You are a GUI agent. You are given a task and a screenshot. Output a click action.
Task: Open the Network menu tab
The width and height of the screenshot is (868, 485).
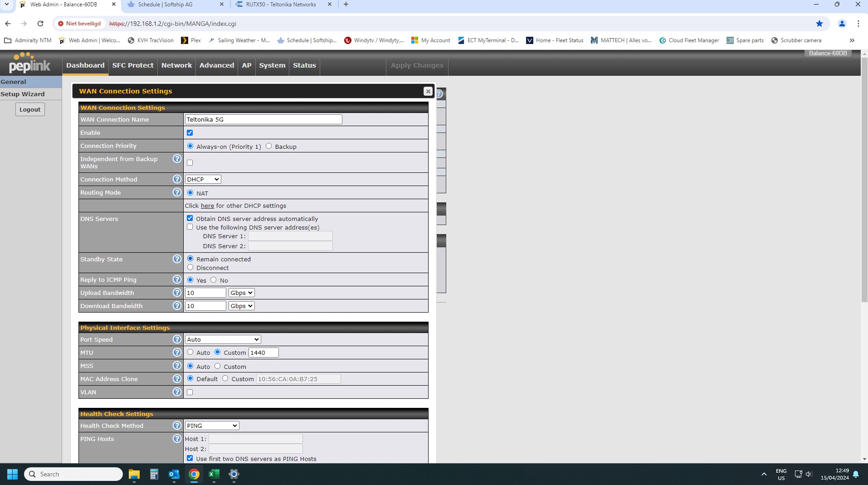pyautogui.click(x=176, y=65)
